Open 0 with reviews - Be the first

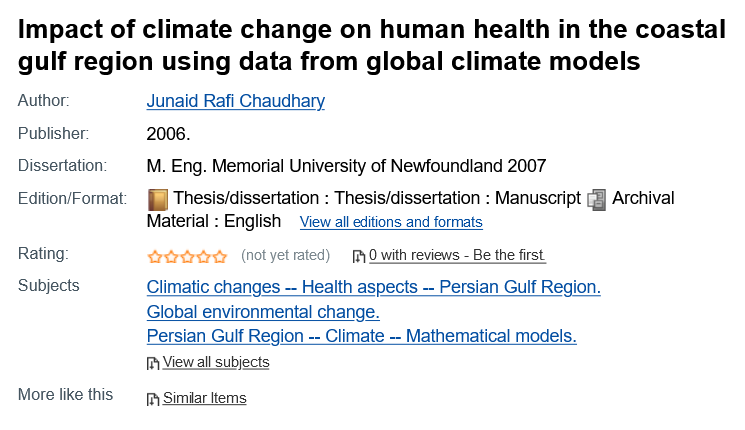click(x=457, y=255)
